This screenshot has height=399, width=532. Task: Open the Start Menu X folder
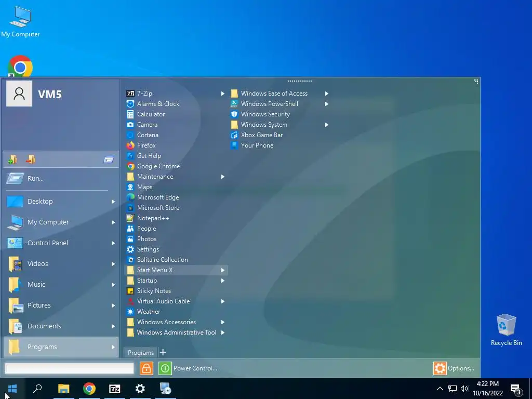coord(176,270)
